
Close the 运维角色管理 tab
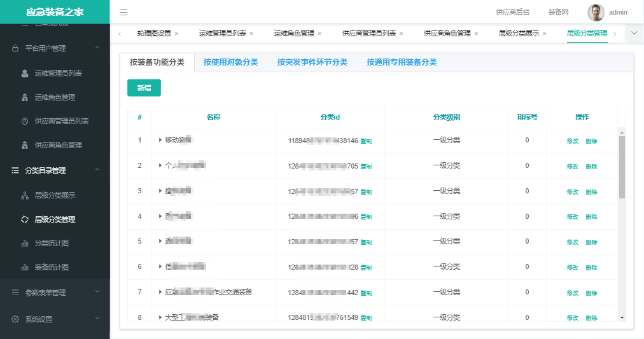tap(319, 34)
